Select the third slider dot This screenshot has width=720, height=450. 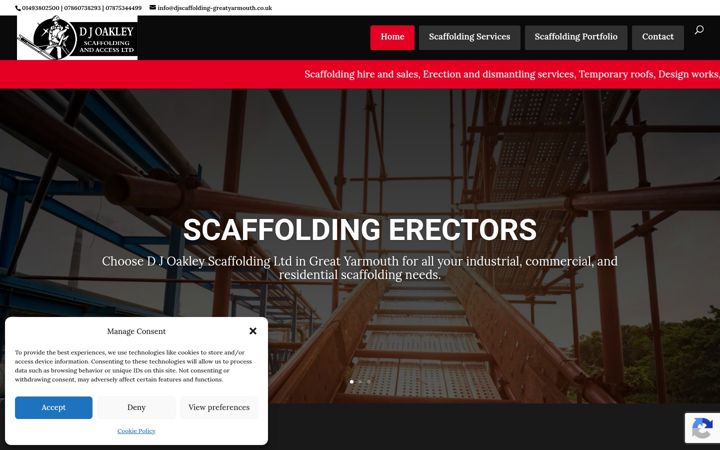pyautogui.click(x=368, y=382)
